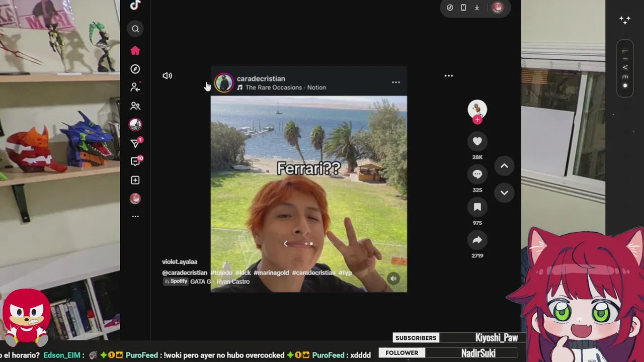Bookmark the video showing 975 saves

[477, 207]
